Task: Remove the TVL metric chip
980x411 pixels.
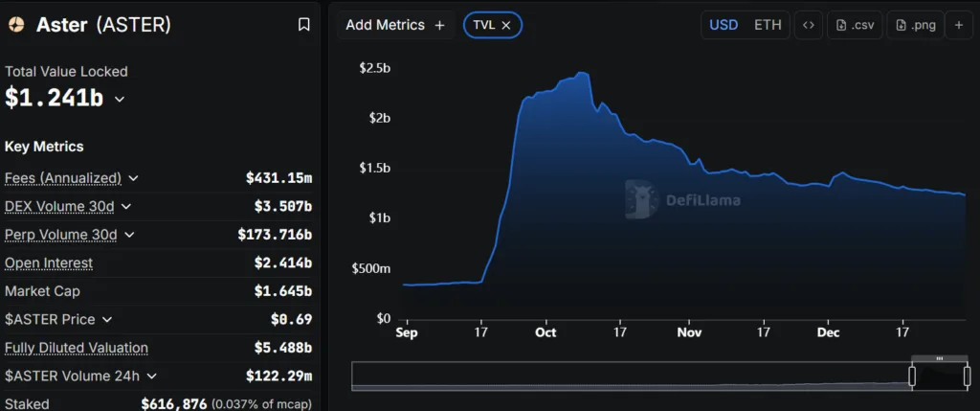Action: tap(506, 25)
